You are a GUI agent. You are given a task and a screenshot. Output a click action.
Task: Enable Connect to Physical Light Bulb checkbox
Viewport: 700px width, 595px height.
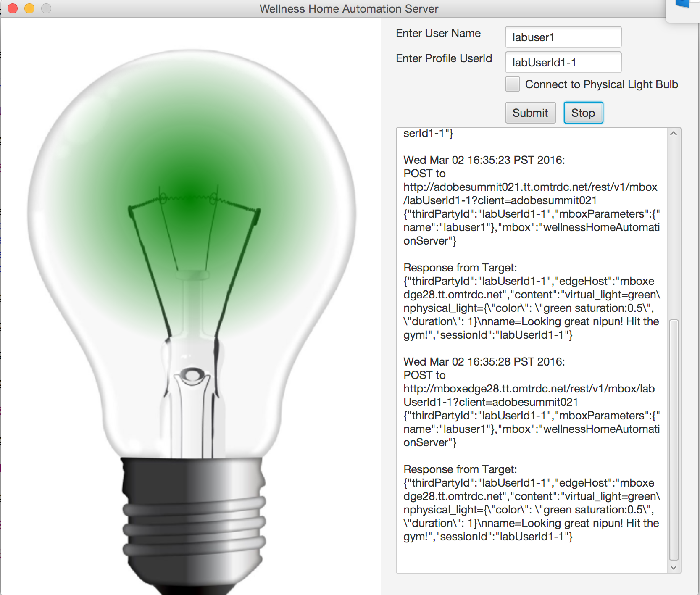pyautogui.click(x=512, y=84)
